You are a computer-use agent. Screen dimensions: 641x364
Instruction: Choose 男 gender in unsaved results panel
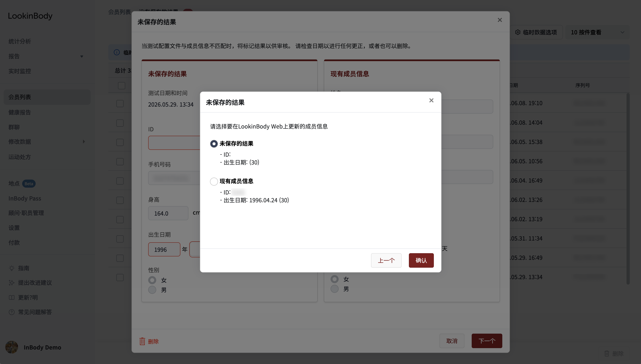coord(152,290)
